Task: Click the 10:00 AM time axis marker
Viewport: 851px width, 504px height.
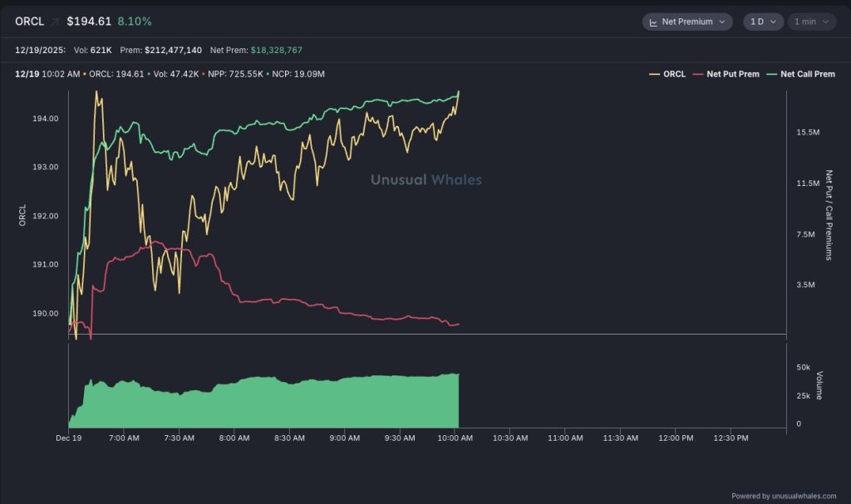Action: pos(455,438)
